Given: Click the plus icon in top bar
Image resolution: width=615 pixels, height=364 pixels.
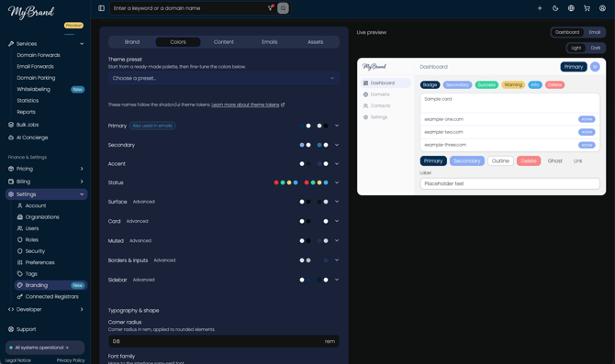Looking at the screenshot, I should click(540, 8).
